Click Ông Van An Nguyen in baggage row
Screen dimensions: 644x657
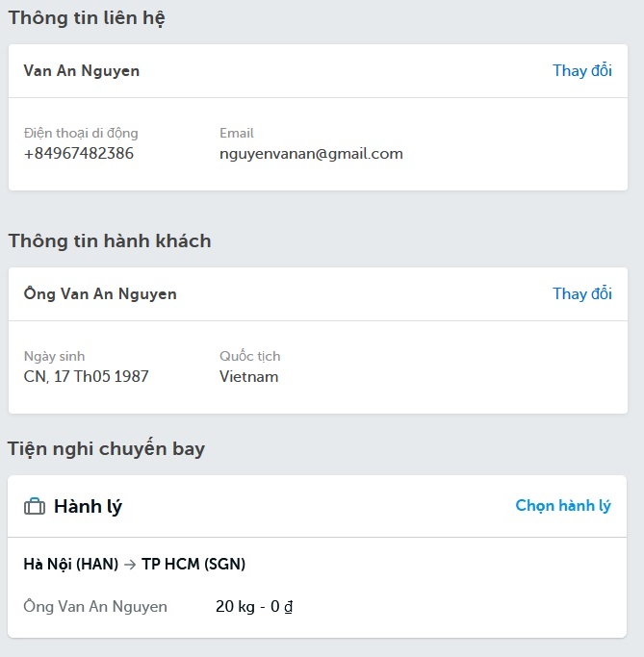(95, 607)
